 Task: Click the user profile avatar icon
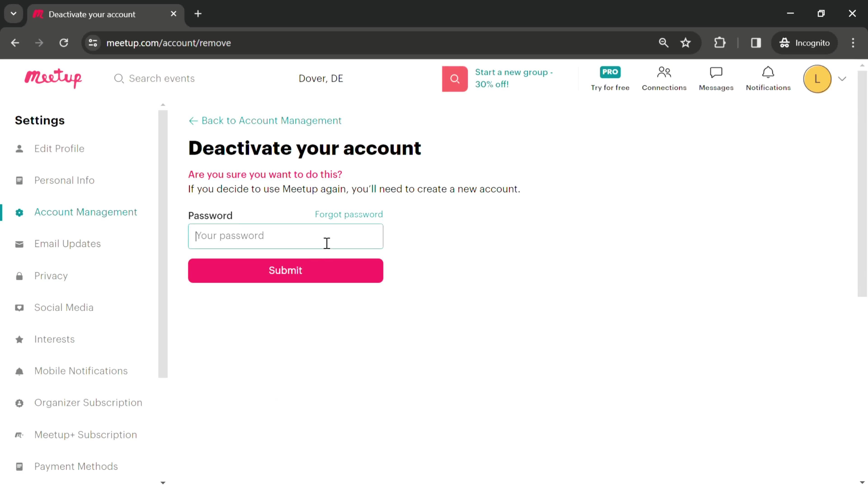tap(817, 78)
